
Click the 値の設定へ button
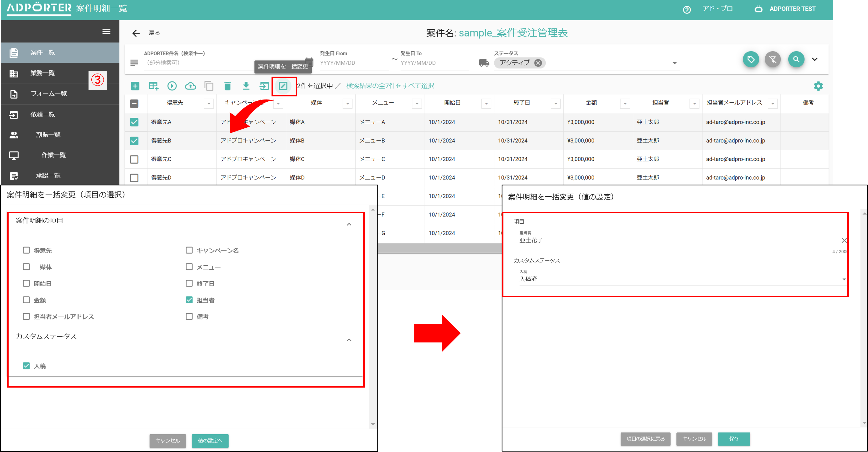point(210,441)
